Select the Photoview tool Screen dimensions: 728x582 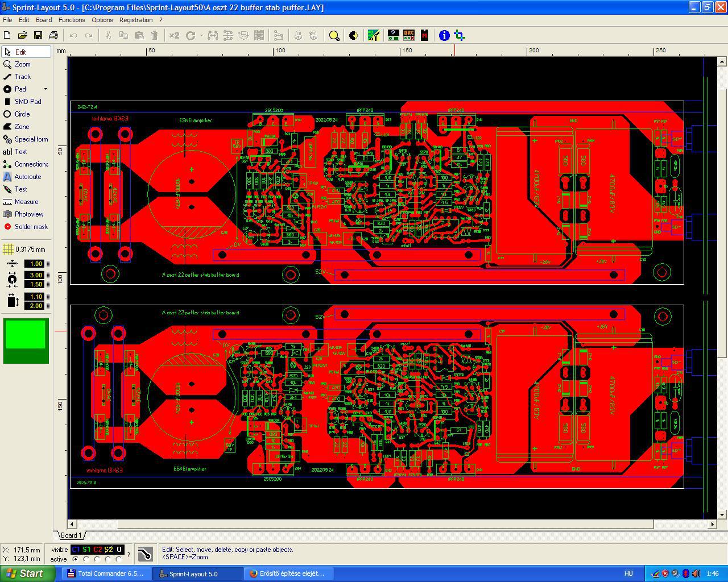coord(26,214)
